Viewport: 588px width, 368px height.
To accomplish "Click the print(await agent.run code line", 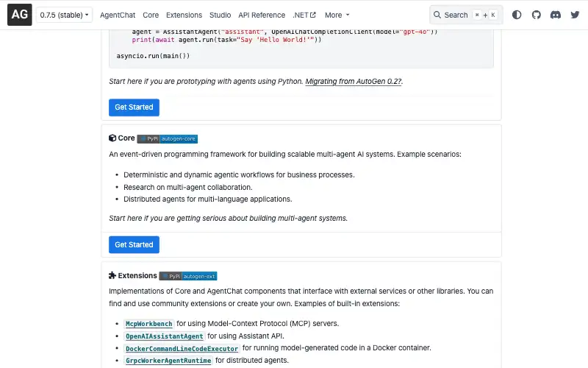I will point(226,40).
